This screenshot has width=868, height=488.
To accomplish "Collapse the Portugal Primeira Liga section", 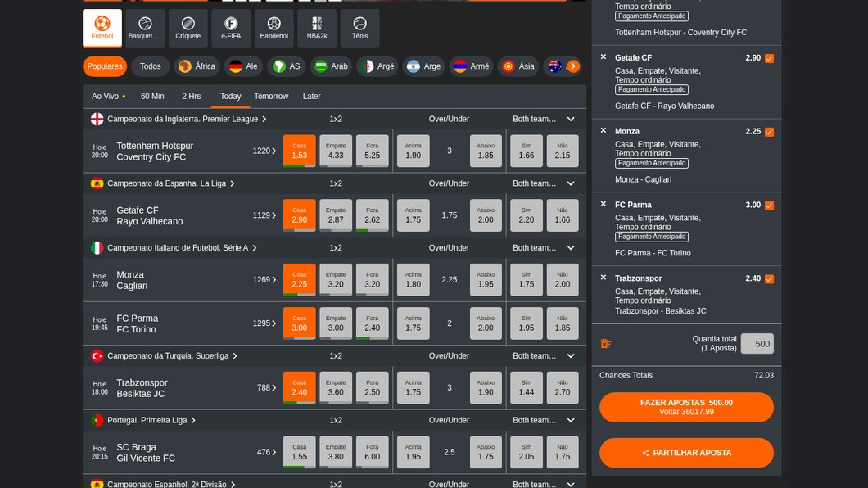I will (x=571, y=421).
